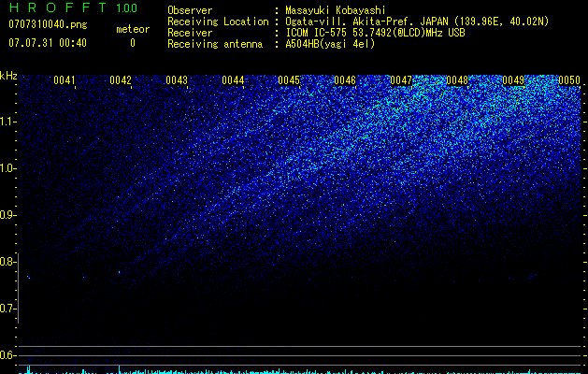Click the 0042 time marker
588x374 pixels.
[121, 80]
